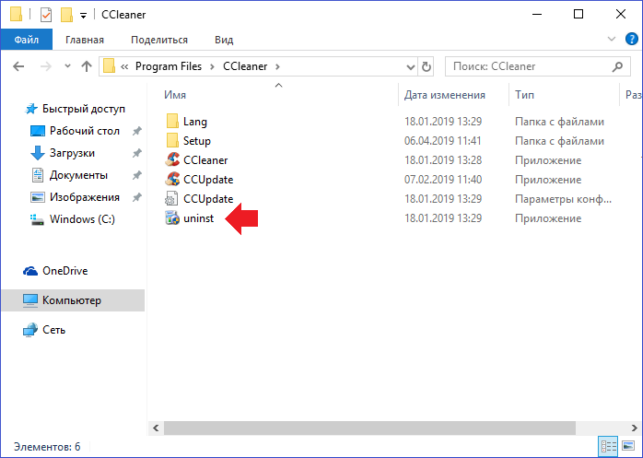Click the Сеть network icon

point(30,330)
